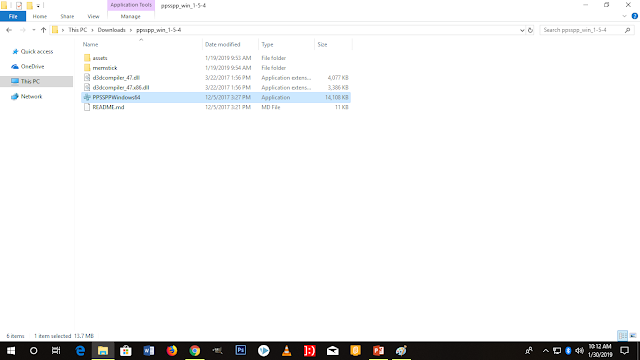
Task: Refresh the current folder view
Action: point(530,30)
